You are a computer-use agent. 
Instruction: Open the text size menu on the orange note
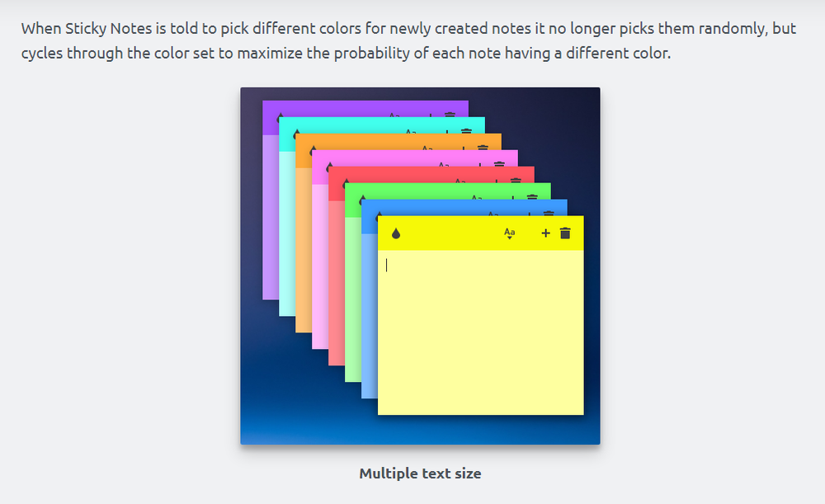[427, 148]
